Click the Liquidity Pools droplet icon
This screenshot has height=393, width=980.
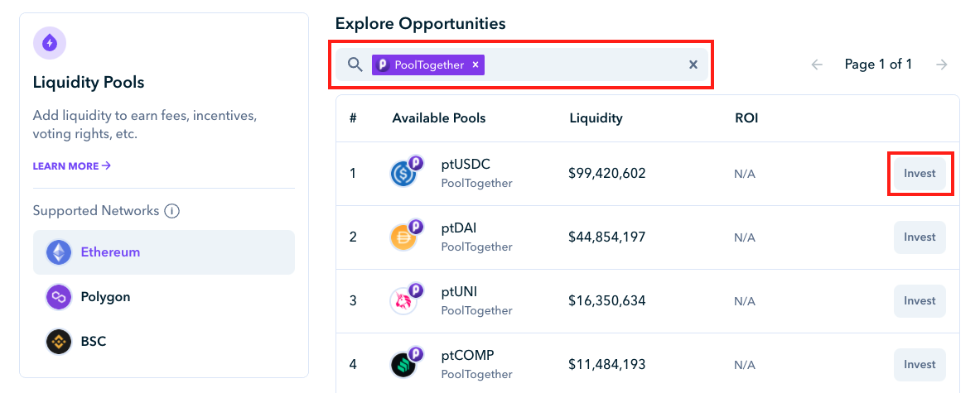(50, 42)
